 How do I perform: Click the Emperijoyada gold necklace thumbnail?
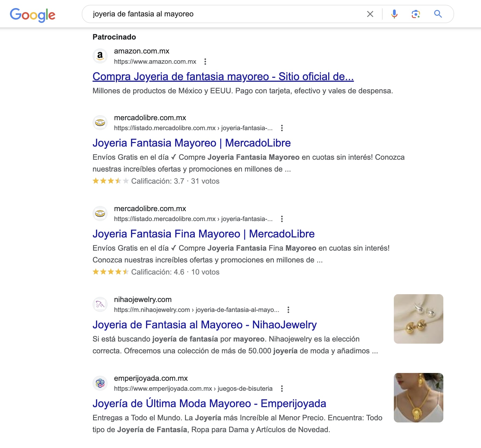click(419, 398)
